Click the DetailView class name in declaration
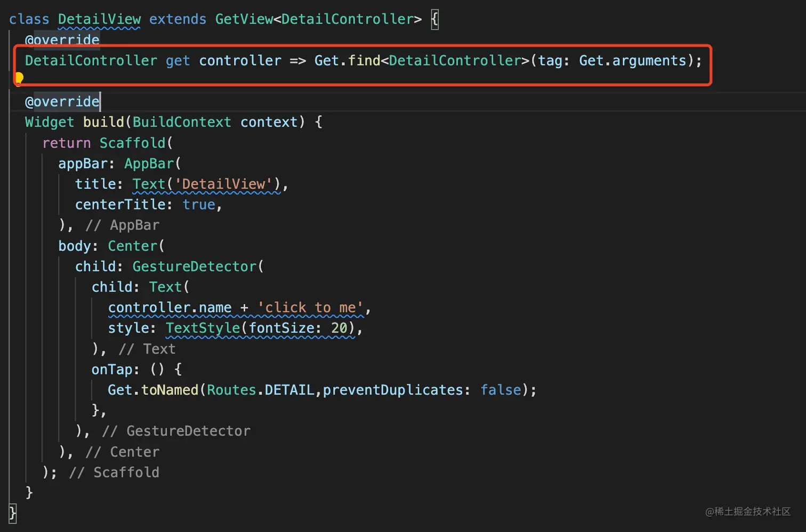This screenshot has width=806, height=532. (99, 19)
